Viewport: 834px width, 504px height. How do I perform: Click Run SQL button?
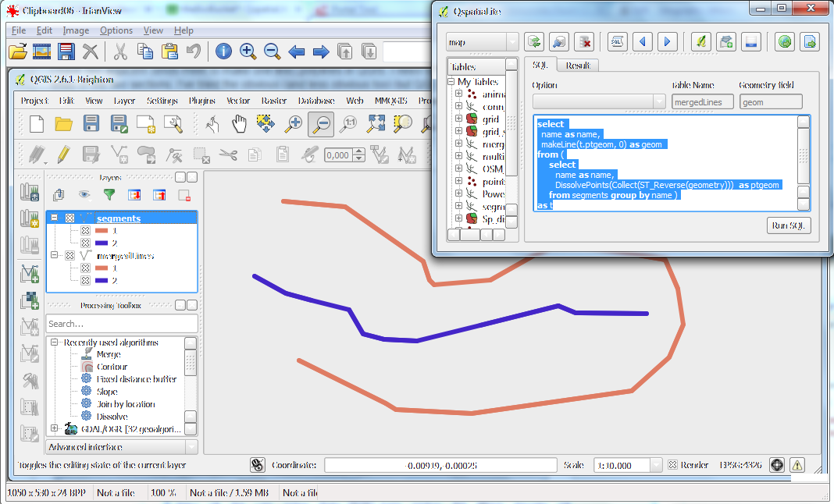click(x=789, y=225)
